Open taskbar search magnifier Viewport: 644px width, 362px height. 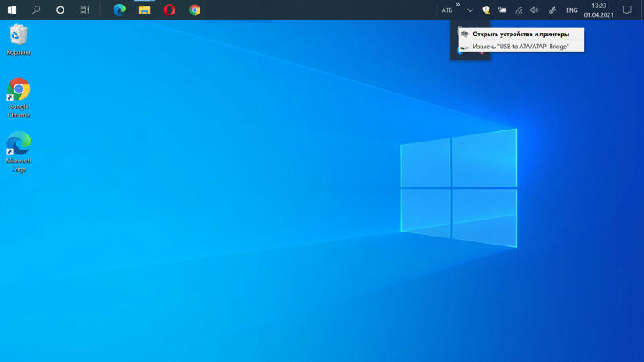point(36,10)
